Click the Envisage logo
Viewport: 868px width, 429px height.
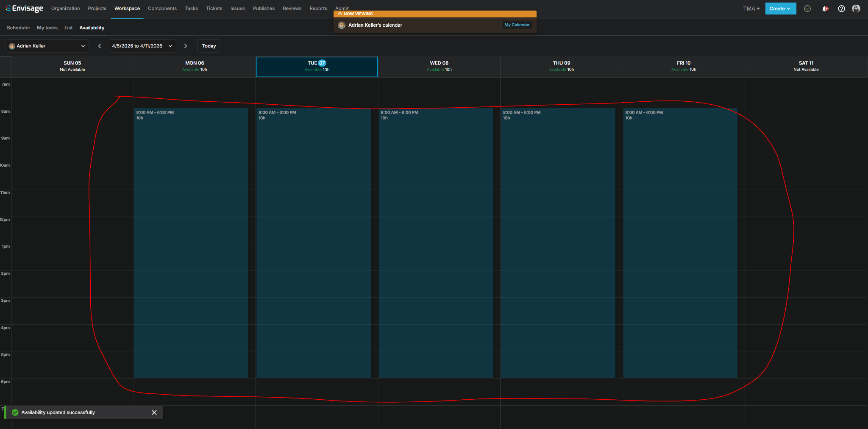(x=24, y=8)
